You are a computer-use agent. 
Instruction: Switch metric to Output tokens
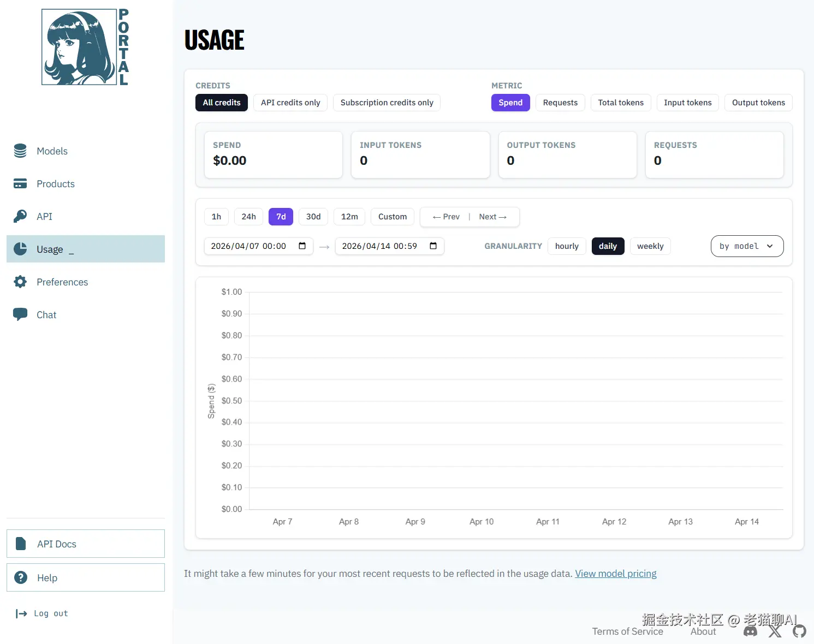[758, 103]
